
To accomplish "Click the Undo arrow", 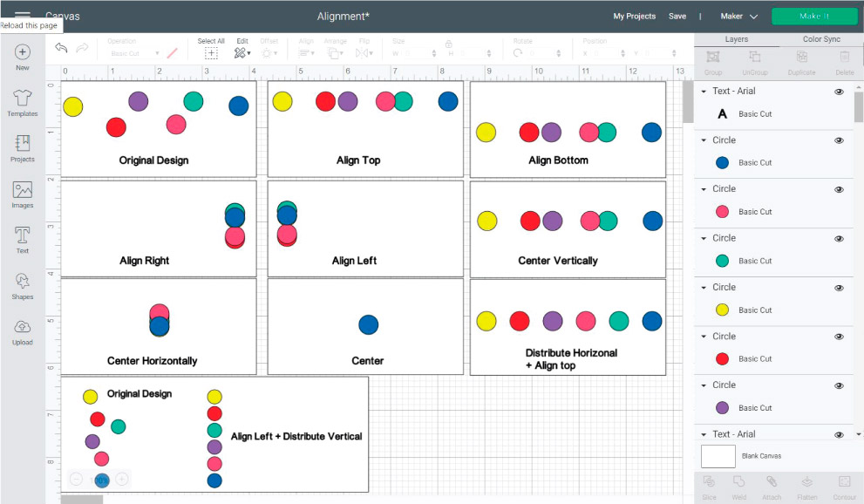I will pos(61,48).
